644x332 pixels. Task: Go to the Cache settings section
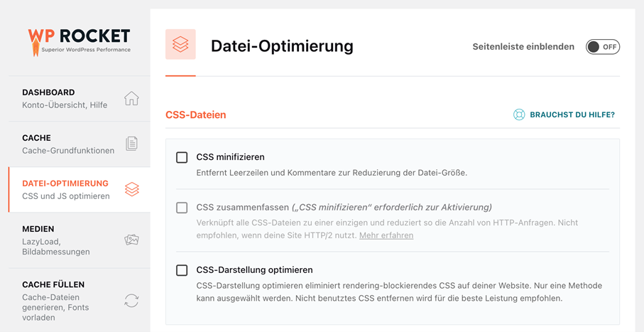click(80, 144)
